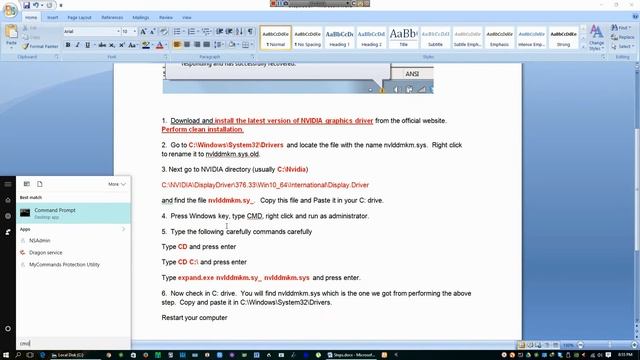Open Word Help question mark icon
Image resolution: width=640 pixels, height=360 pixels.
pyautogui.click(x=635, y=17)
